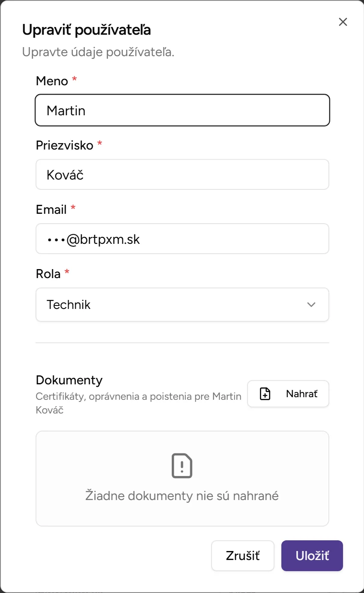The height and width of the screenshot is (593, 364).
Task: Click the Priezvisko field containing Kováč
Action: 182,174
